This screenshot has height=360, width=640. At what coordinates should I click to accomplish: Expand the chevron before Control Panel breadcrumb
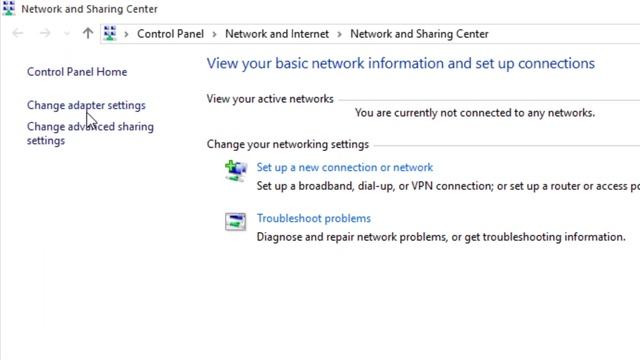tap(127, 34)
